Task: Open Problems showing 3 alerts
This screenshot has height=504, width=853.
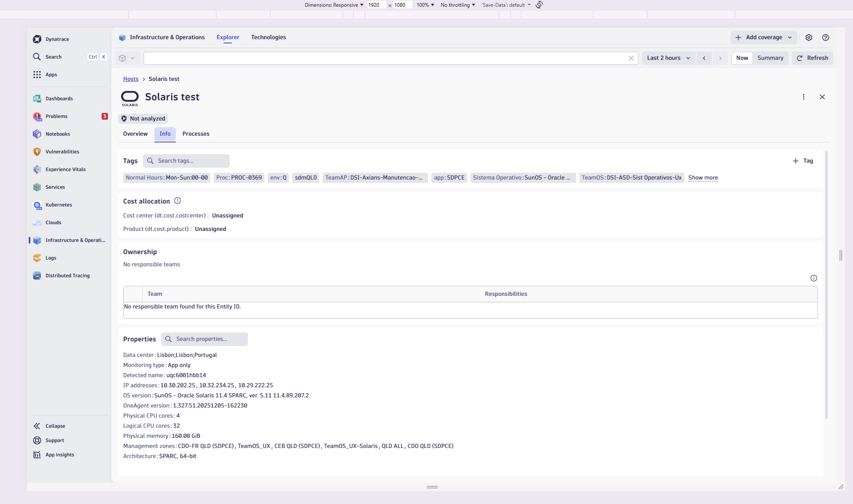Action: point(56,116)
